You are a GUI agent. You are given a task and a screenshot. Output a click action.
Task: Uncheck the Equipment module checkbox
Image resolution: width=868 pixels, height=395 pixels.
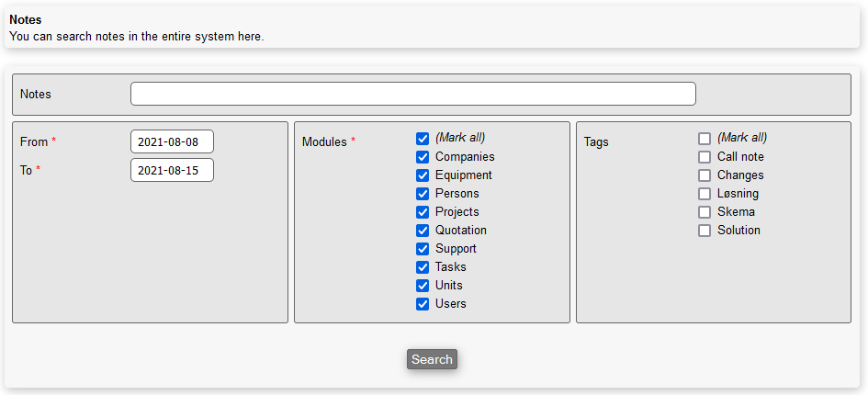pos(423,175)
